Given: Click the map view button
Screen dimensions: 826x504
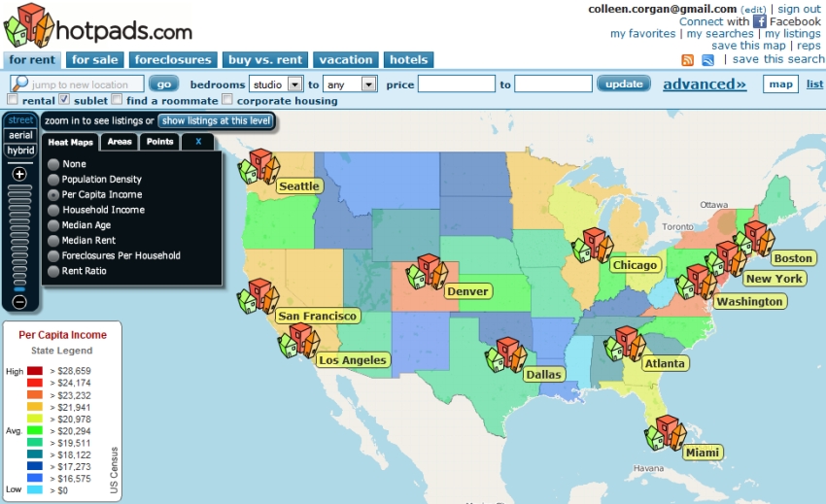Looking at the screenshot, I should 780,84.
